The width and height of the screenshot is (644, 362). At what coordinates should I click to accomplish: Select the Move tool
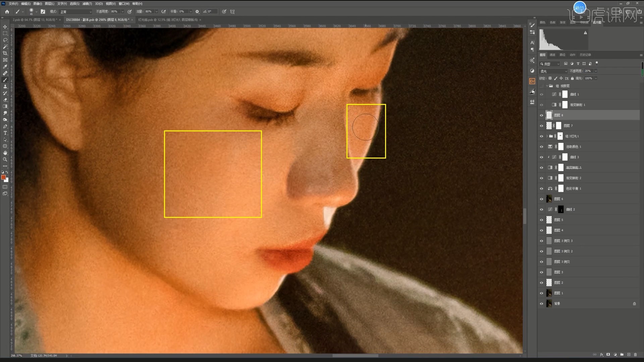(5, 27)
